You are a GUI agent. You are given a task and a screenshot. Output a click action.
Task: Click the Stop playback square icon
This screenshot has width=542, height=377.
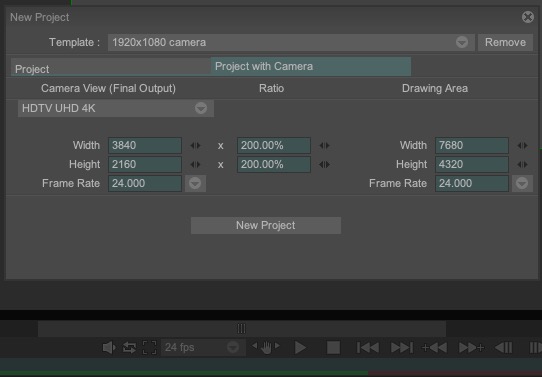coord(333,347)
